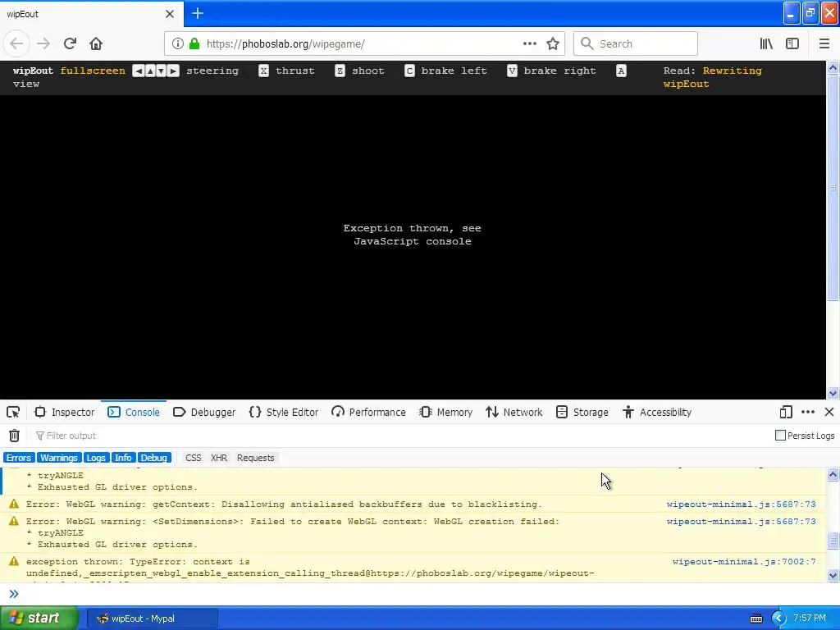Viewport: 840px width, 630px height.
Task: Go forward one page in browser
Action: pos(43,44)
